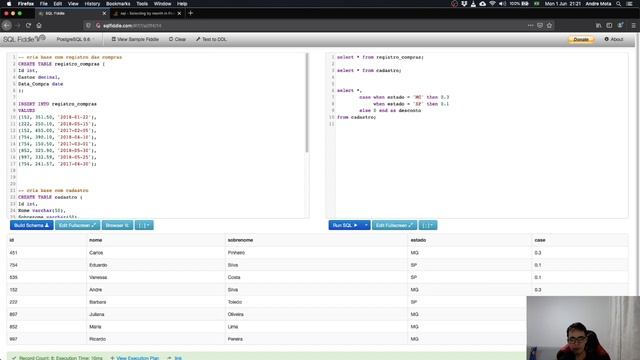This screenshot has height=360, width=640.
Task: Switch to the second browser tab about sql
Action: tap(147, 13)
